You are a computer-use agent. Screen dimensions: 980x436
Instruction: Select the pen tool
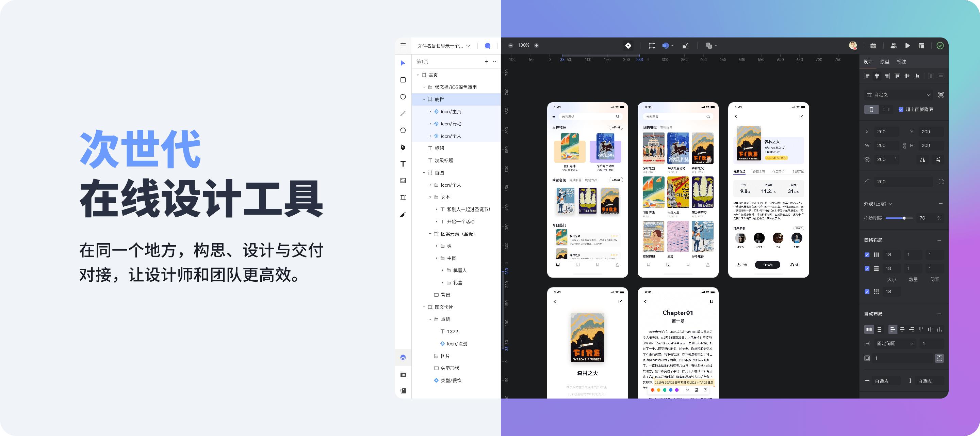(x=403, y=147)
